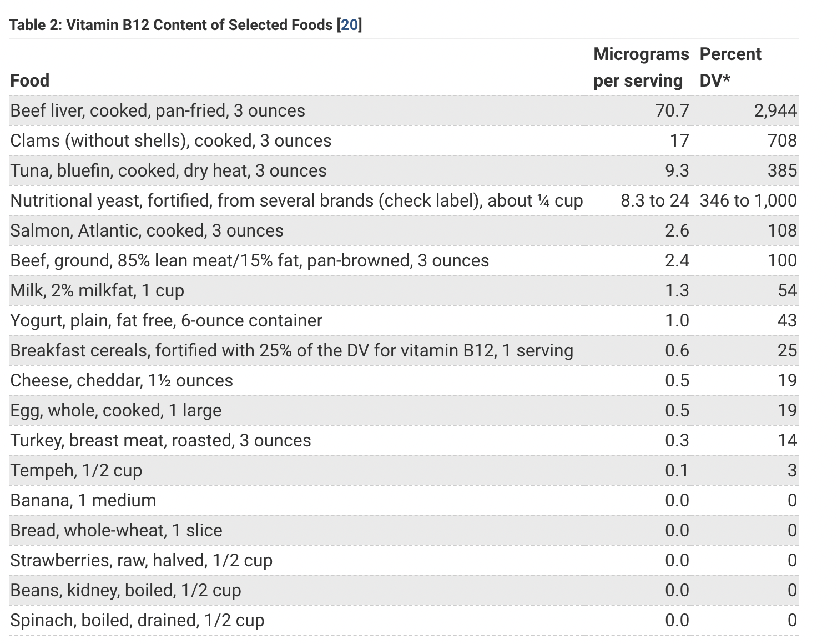The image size is (837, 644).
Task: Select the Beef liver row label
Action: coord(158,110)
